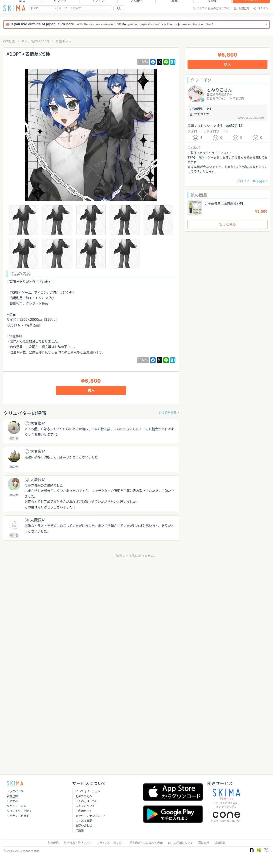
Task: Open avatar of first reviewer (立ち絵 review)
Action: click(x=14, y=428)
